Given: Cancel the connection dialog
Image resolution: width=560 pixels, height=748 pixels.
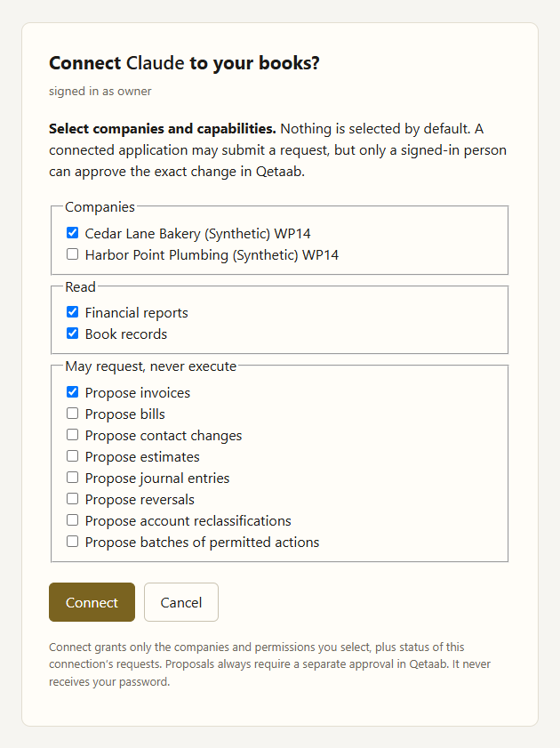Looking at the screenshot, I should 181,602.
